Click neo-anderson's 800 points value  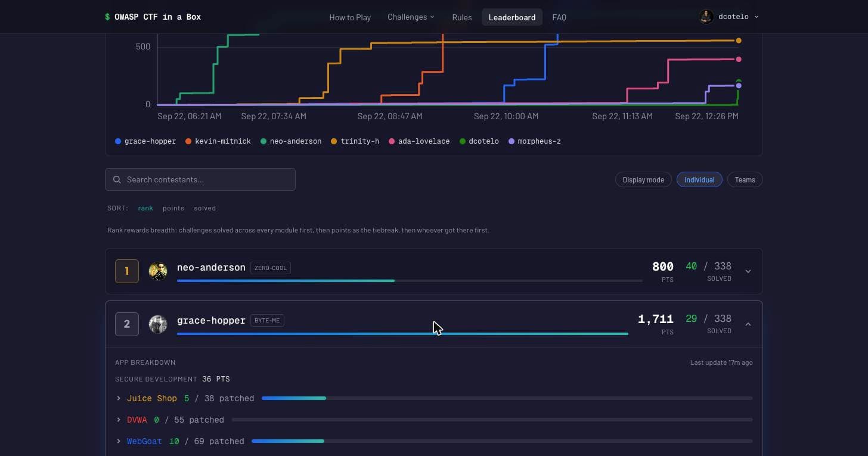click(663, 266)
